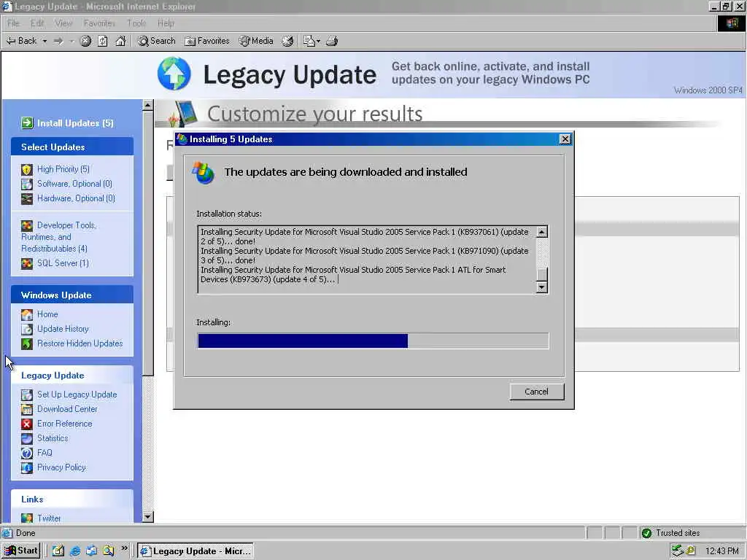The height and width of the screenshot is (560, 747).
Task: Open the Mail toolbar dropdown arrow
Action: [318, 41]
